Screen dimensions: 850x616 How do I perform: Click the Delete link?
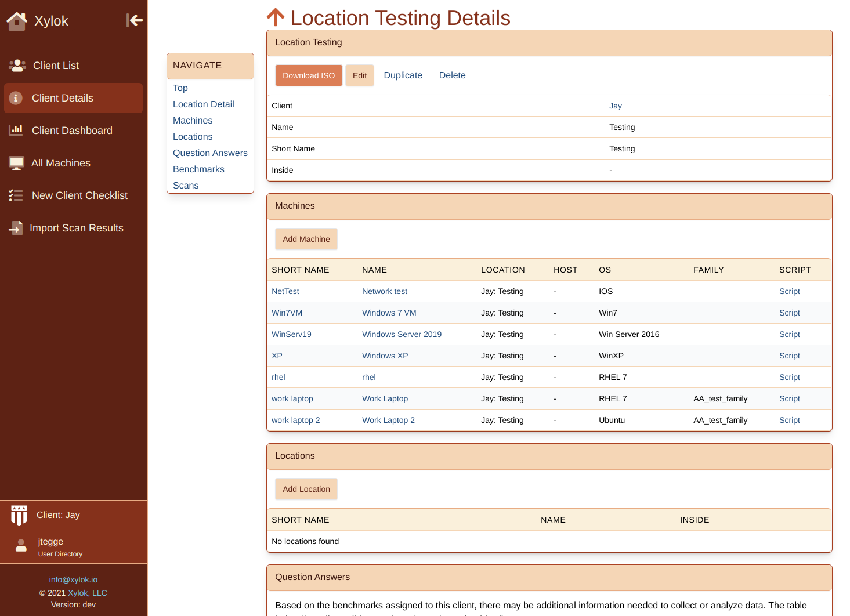(453, 75)
